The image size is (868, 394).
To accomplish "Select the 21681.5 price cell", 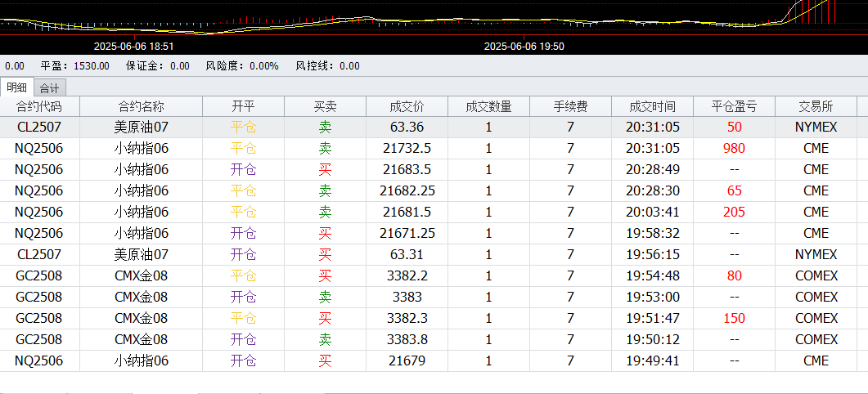I will click(x=407, y=212).
